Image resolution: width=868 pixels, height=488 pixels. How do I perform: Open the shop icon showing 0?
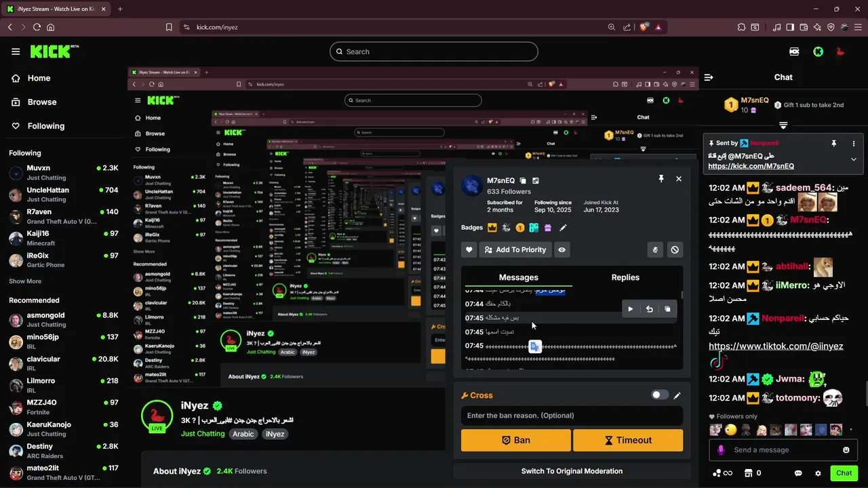coord(753,473)
